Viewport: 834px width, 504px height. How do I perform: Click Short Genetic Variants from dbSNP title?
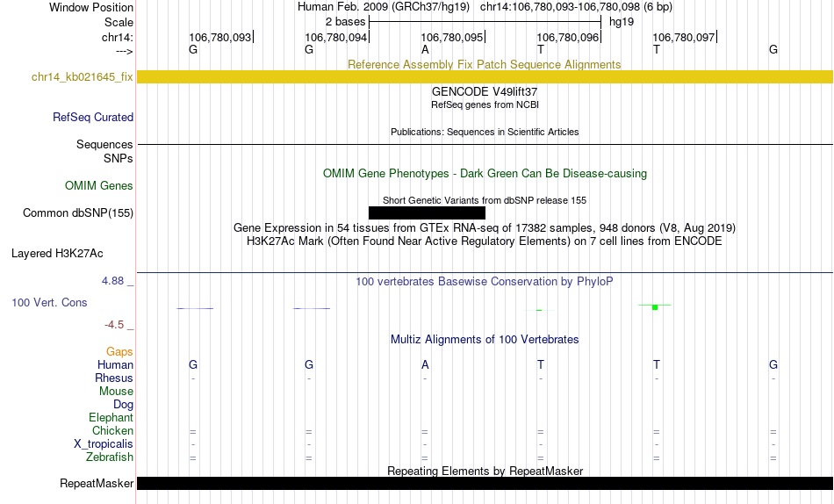coord(485,201)
